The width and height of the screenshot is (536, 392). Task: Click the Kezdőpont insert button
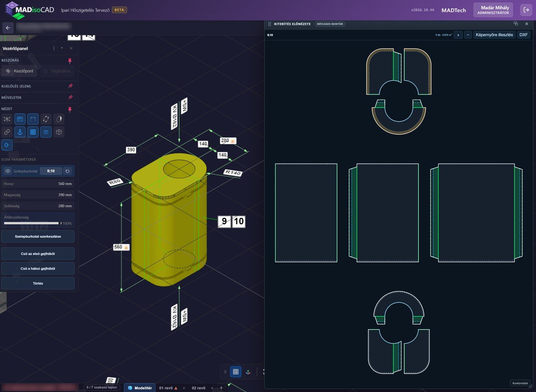(x=20, y=71)
